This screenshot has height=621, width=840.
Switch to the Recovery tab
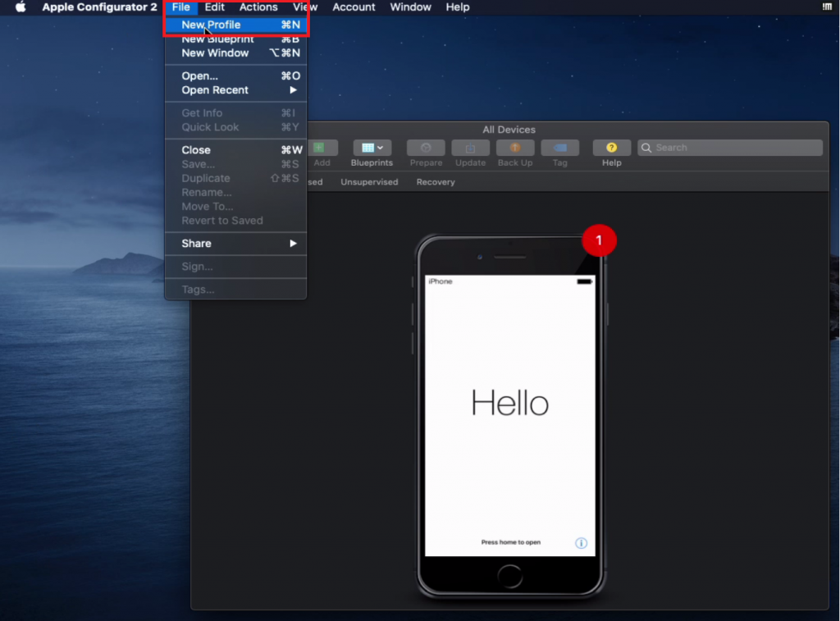point(435,182)
